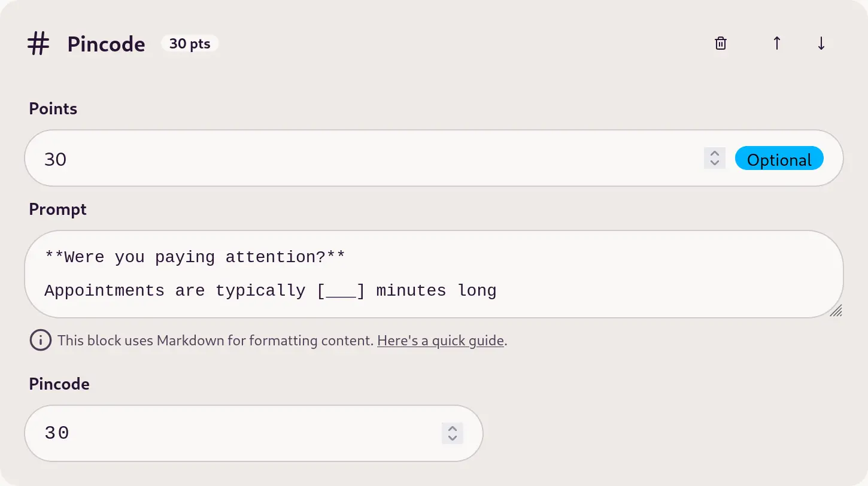The image size is (868, 486).
Task: Delete the Pincode block with trash icon
Action: click(x=721, y=43)
